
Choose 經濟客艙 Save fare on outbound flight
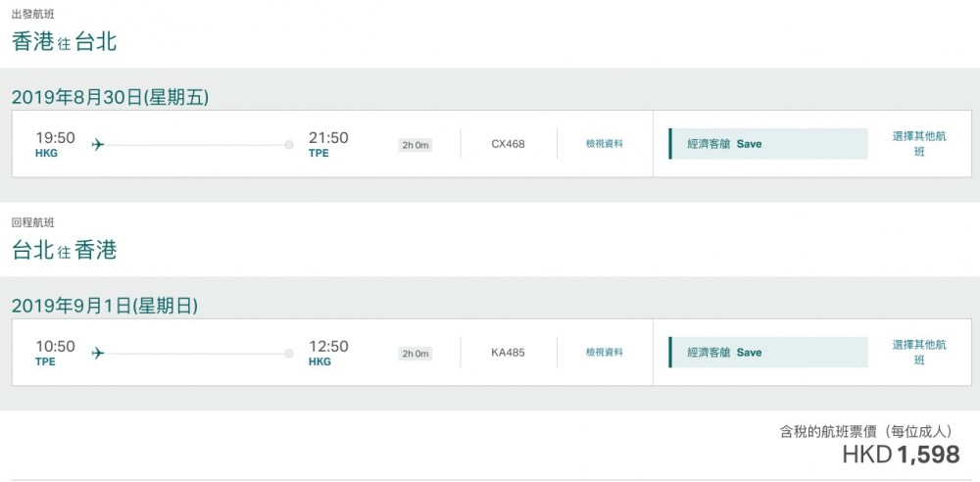pyautogui.click(x=768, y=144)
